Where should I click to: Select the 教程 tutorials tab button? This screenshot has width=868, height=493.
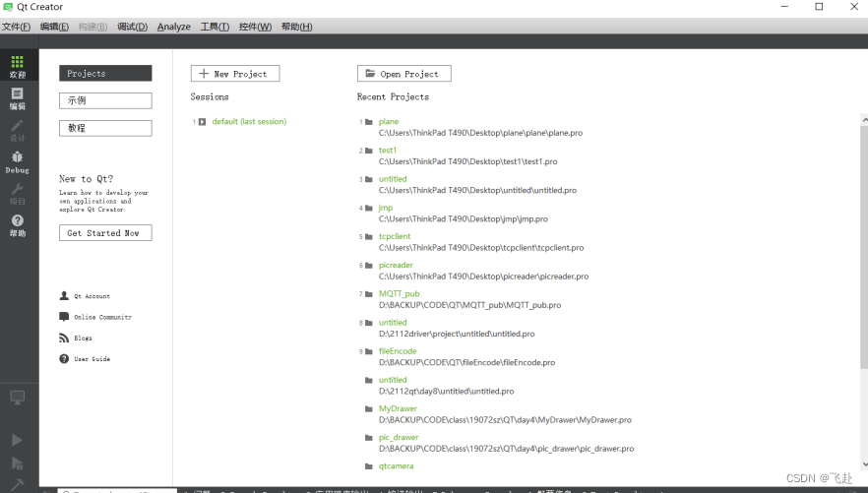pos(105,128)
